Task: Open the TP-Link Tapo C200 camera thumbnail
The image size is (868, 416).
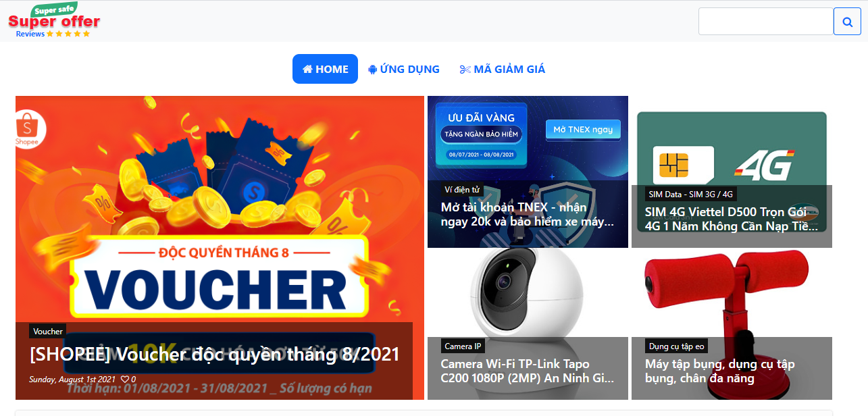Action: coord(528,323)
